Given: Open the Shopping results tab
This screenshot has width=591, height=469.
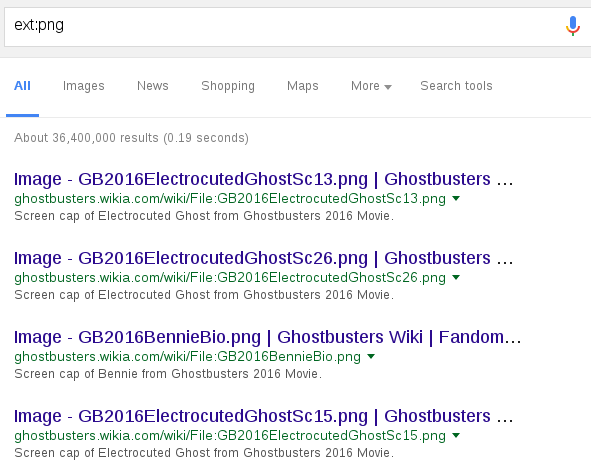Looking at the screenshot, I should [x=228, y=86].
